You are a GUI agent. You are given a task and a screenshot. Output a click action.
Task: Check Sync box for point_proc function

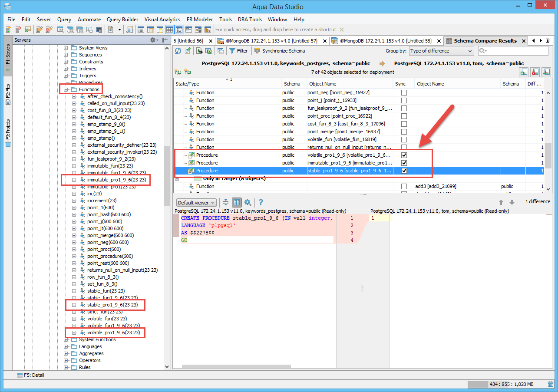[x=404, y=116]
